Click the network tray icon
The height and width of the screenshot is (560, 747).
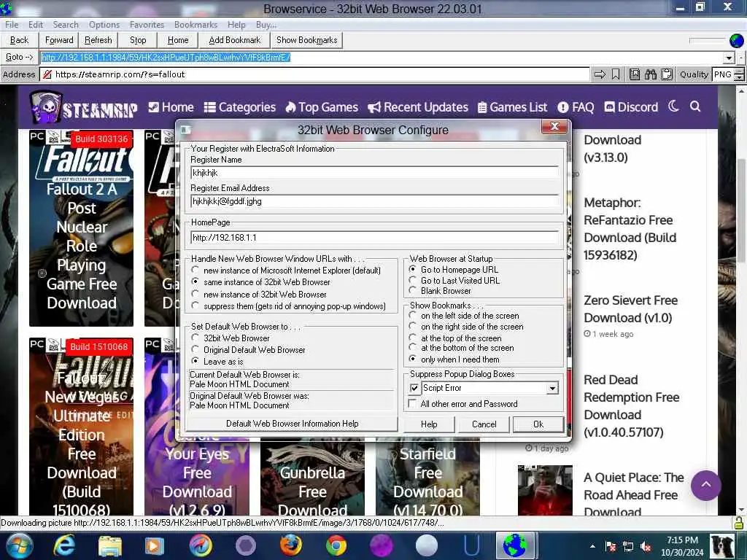(628, 547)
